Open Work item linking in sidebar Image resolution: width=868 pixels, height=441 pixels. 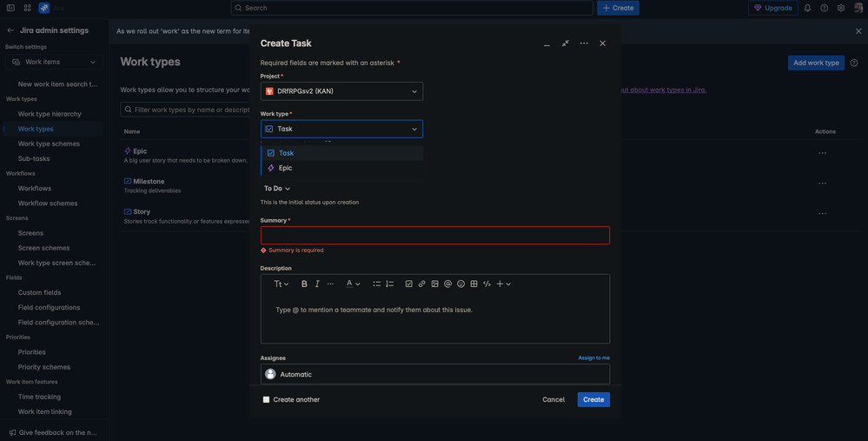click(45, 411)
